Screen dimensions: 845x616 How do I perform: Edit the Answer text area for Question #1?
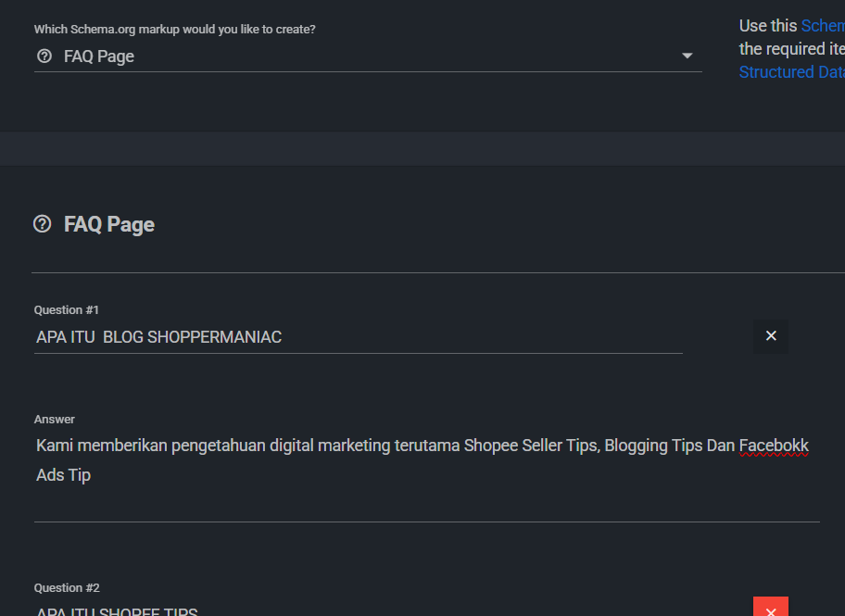pos(427,475)
